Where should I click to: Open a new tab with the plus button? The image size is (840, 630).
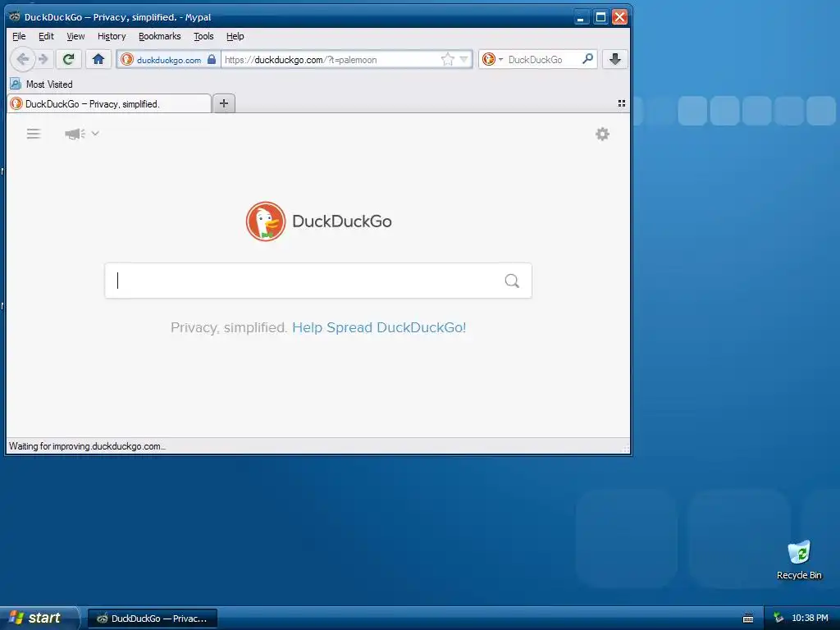click(x=224, y=103)
